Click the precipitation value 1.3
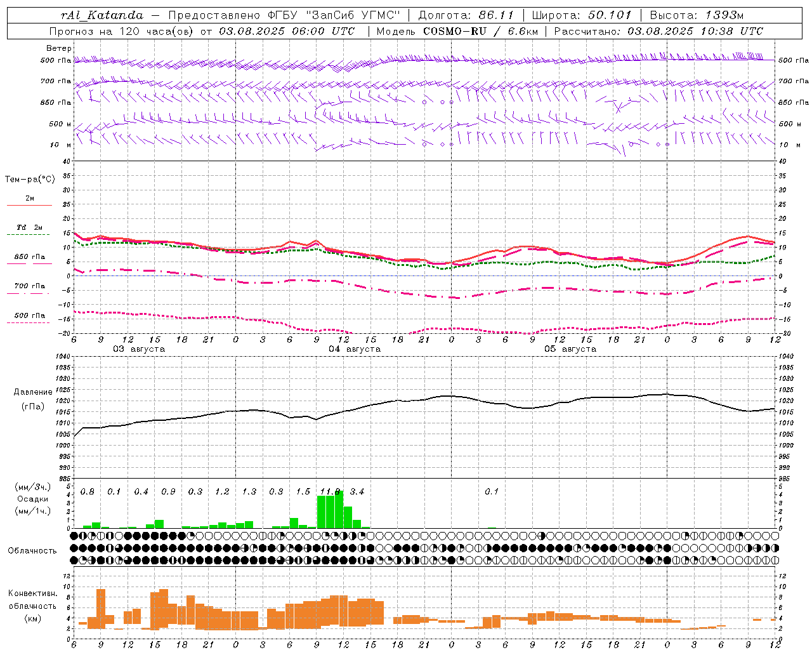Image resolution: width=812 pixels, height=650 pixels. click(x=249, y=492)
